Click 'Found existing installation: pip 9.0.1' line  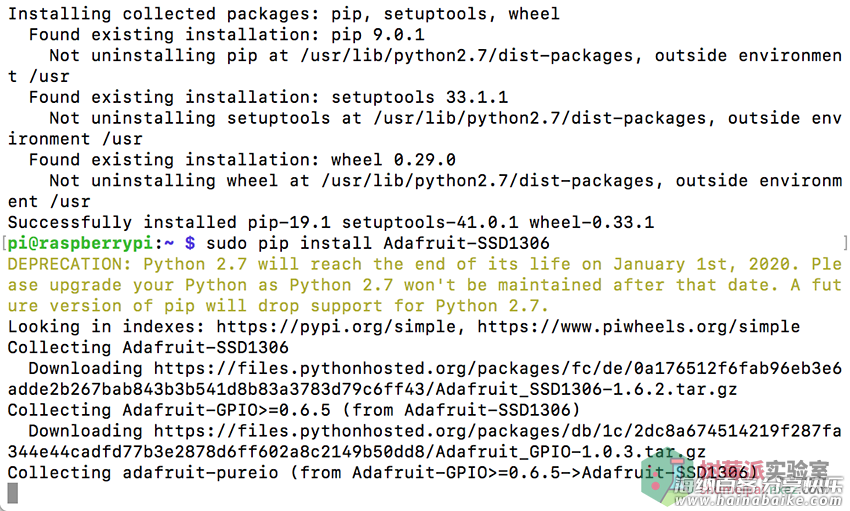[227, 35]
